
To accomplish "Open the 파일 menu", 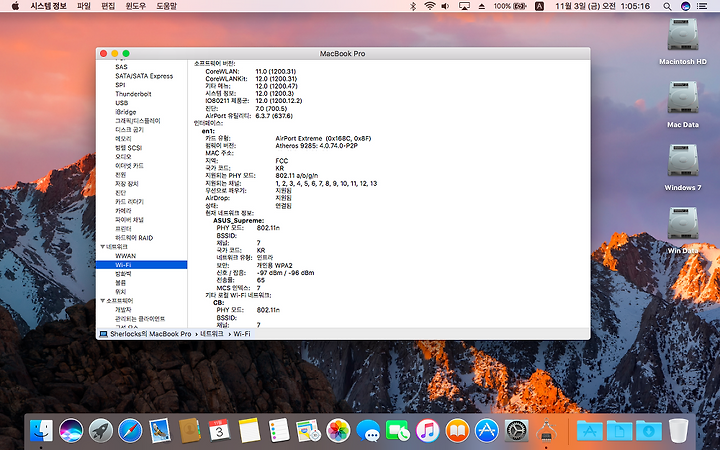I will click(x=84, y=6).
